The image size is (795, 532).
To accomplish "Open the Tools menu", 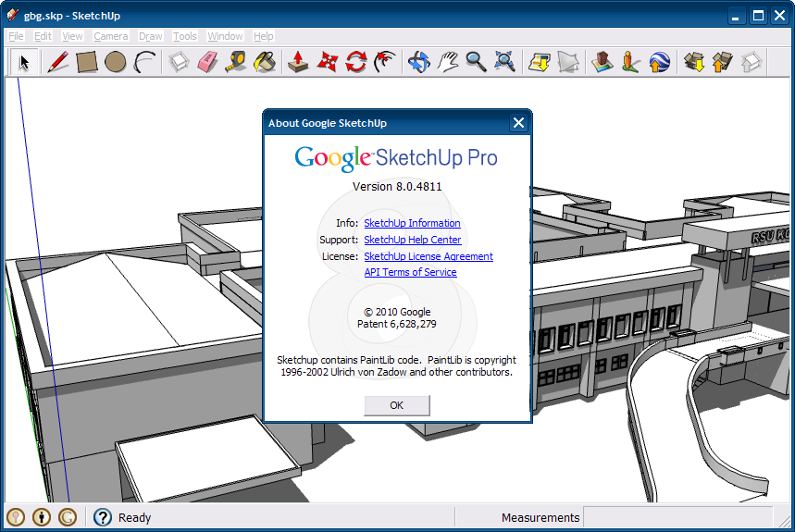I will pos(184,36).
